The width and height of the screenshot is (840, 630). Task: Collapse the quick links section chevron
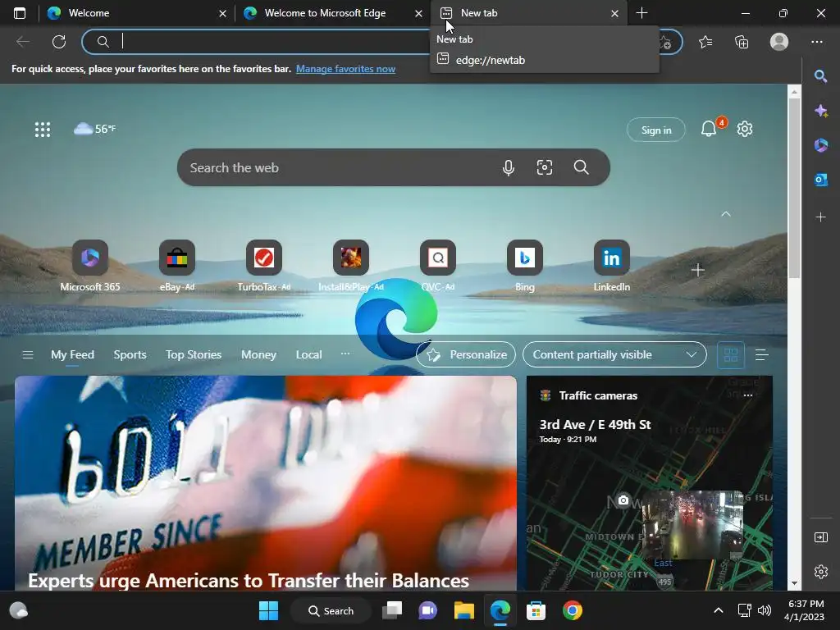click(x=726, y=214)
